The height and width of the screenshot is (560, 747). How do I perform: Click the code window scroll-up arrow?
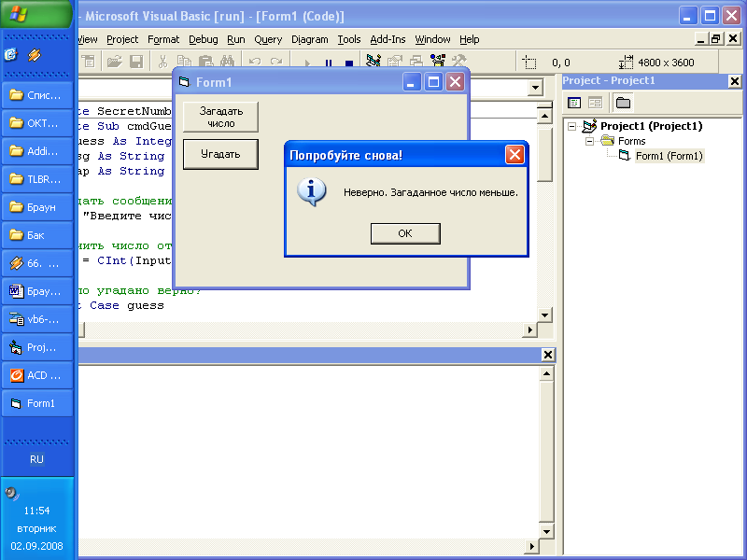tap(544, 116)
